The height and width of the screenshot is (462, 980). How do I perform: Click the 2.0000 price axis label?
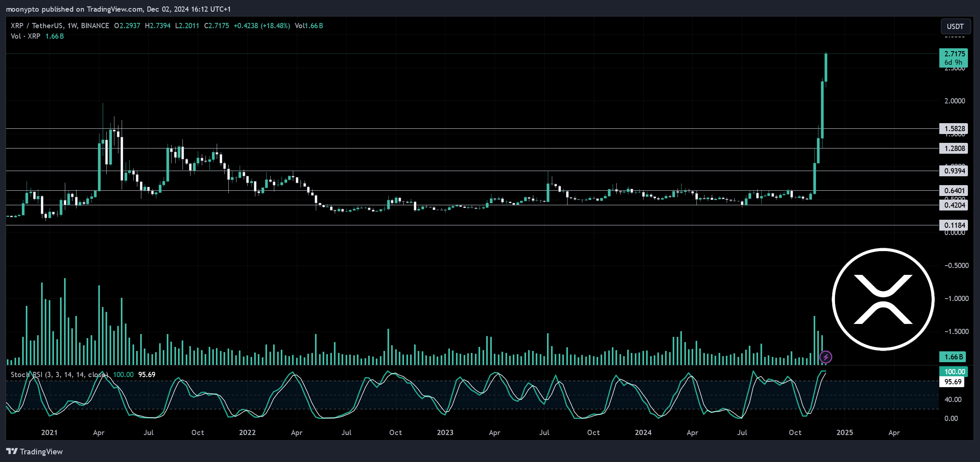pyautogui.click(x=955, y=101)
